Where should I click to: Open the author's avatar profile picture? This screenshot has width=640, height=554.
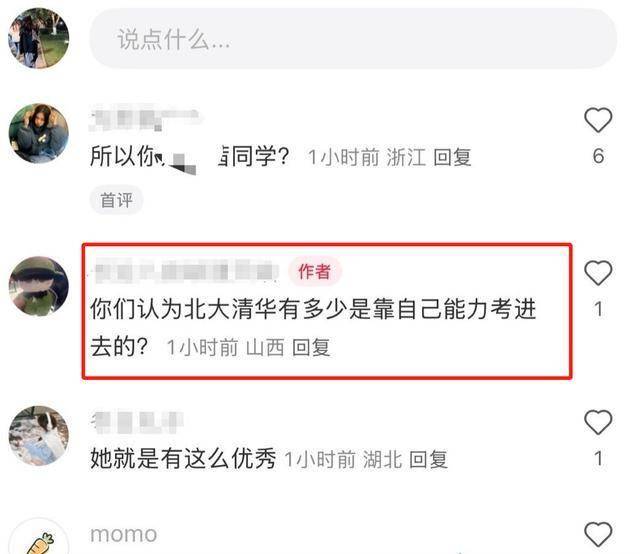39,286
